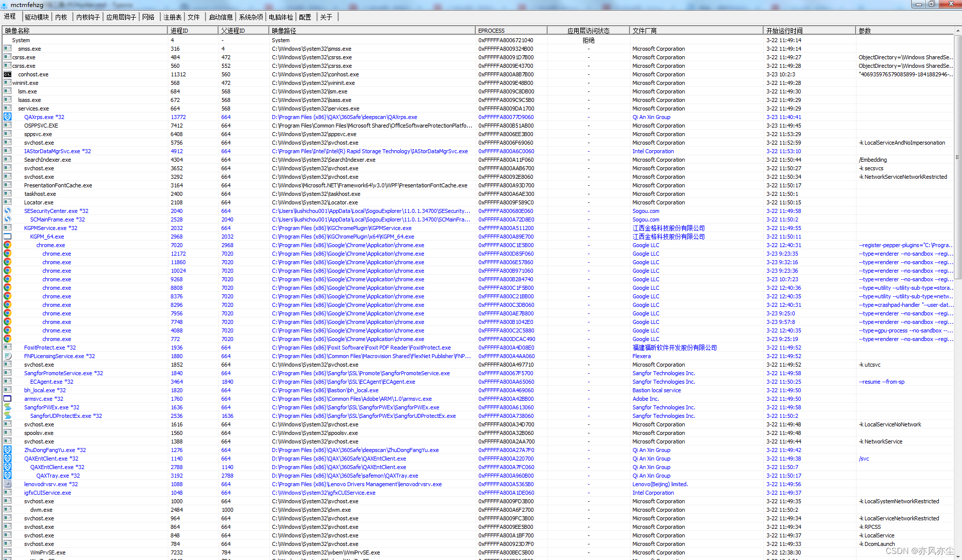
Task: Select the OSPPSVC.EXE process name
Action: tap(41, 126)
